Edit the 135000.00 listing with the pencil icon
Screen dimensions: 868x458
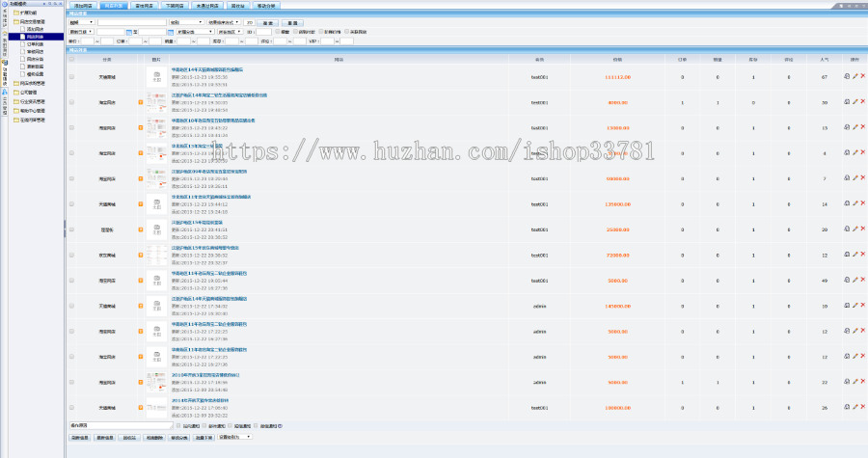[x=854, y=203]
